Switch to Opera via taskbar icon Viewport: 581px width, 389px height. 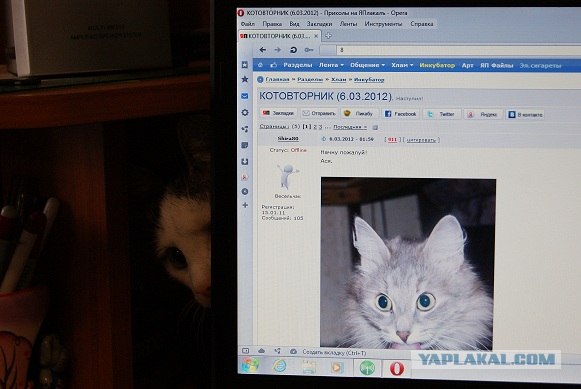397,369
